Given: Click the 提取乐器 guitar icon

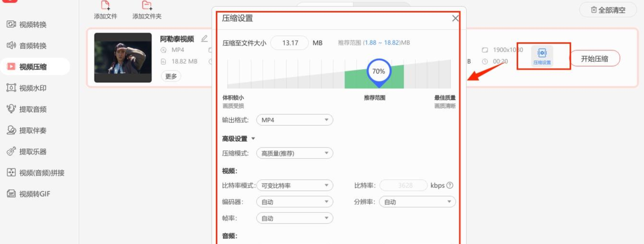Looking at the screenshot, I should click(x=11, y=151).
